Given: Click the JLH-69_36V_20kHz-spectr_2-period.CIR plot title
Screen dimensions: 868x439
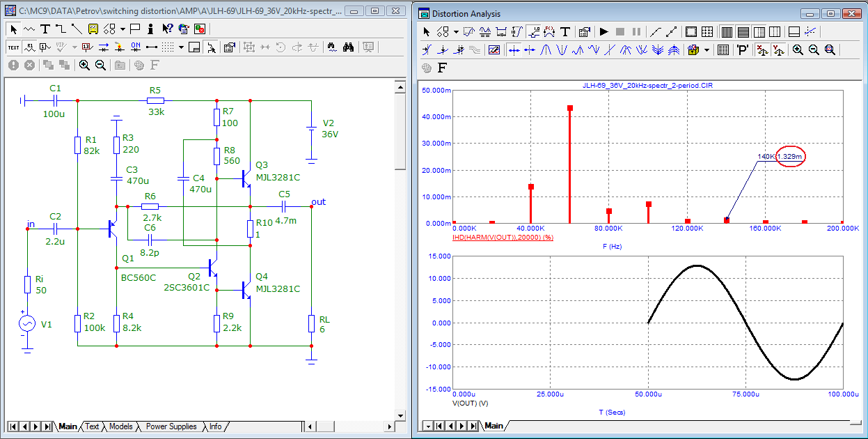Looking at the screenshot, I should (x=647, y=85).
